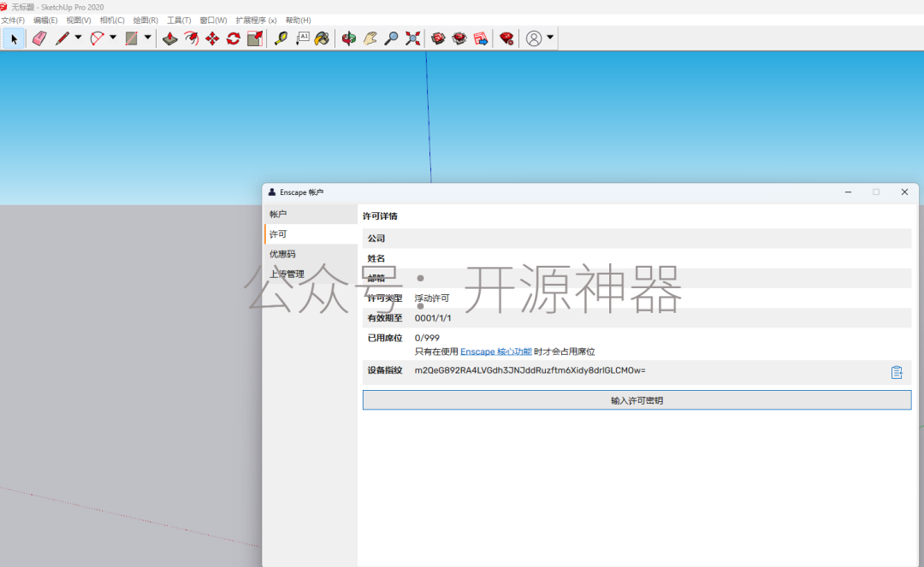Click the device fingerprint string value
924x567 pixels.
coord(530,370)
